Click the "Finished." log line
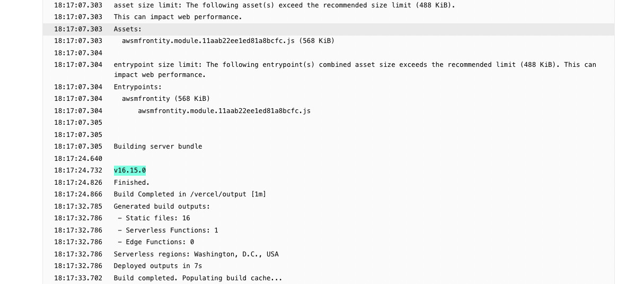The image size is (644, 284). coord(131,183)
